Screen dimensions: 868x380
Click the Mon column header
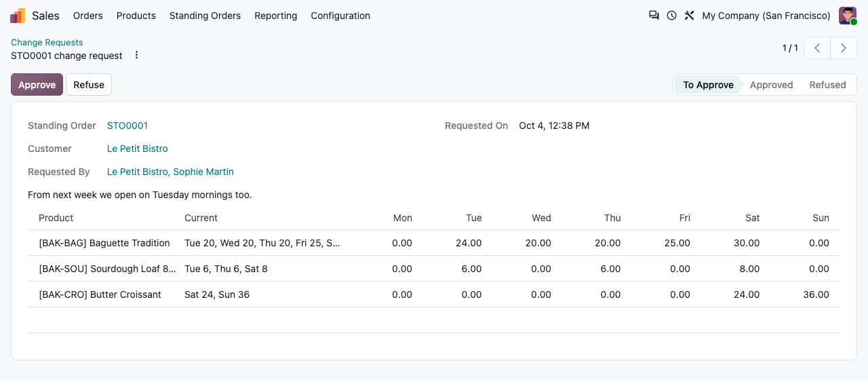tap(403, 218)
